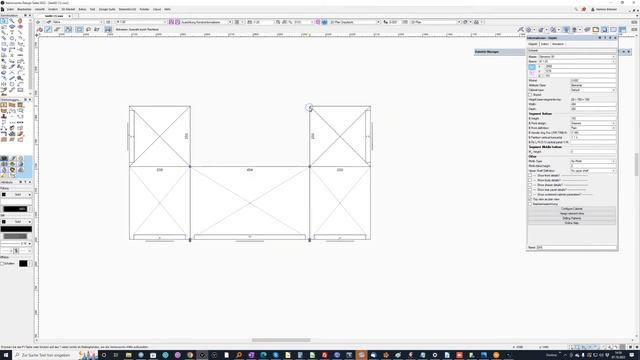Open the Extras menu
The height and width of the screenshot is (360, 640).
tap(82, 9)
